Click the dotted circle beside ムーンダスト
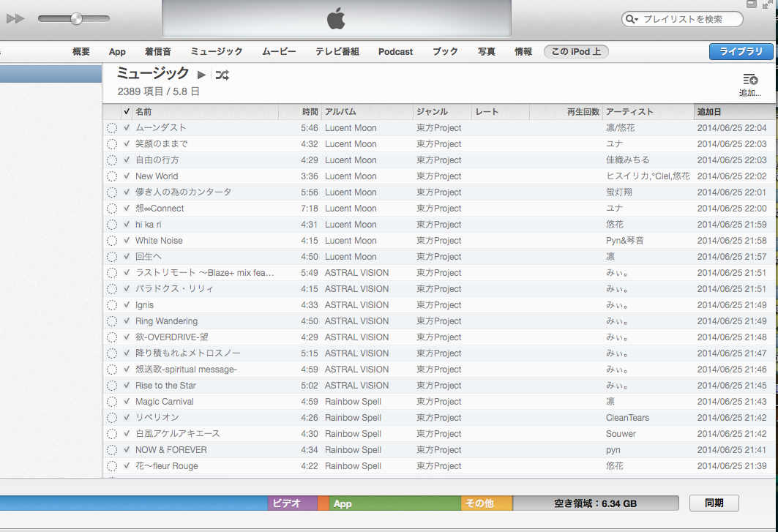Screen dimensions: 778x532 point(112,128)
